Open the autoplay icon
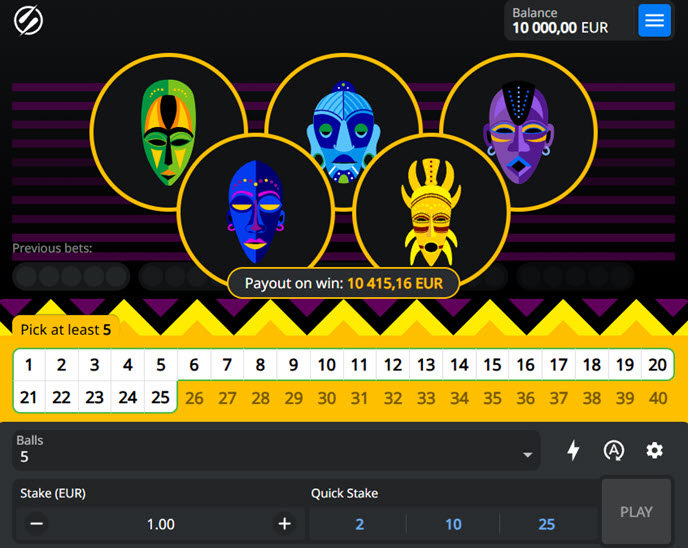This screenshot has height=548, width=688. pos(614,451)
